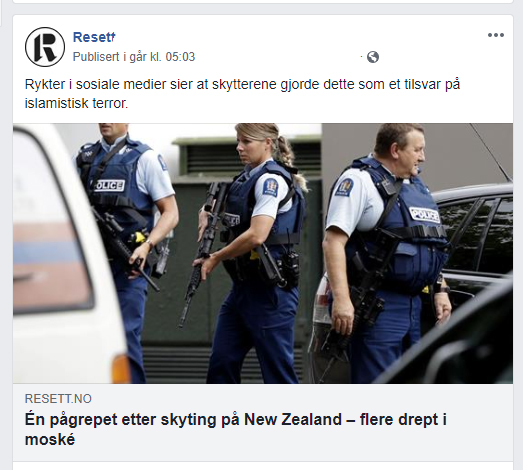
Task: Click the RESETT.NO source domain label
Action: click(58, 399)
